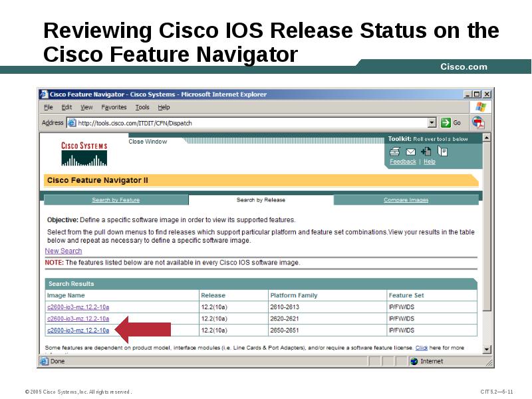Open the address bar dropdown arrow
Viewport: 532px width, 399px height.
click(432, 123)
